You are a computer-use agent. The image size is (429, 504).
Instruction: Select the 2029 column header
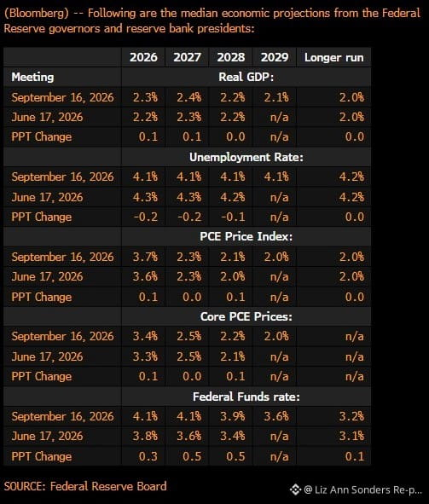(275, 57)
